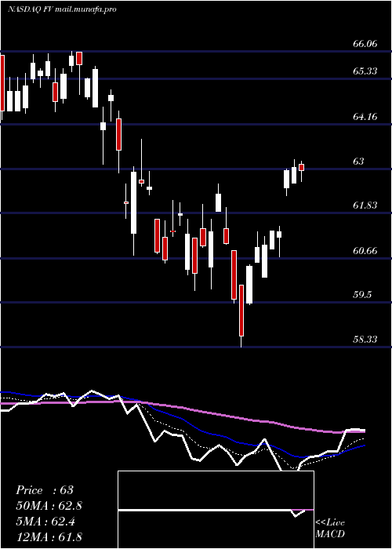The height and width of the screenshot is (549, 392).
Task: Click the 61.83 price level label
Action: point(365,205)
